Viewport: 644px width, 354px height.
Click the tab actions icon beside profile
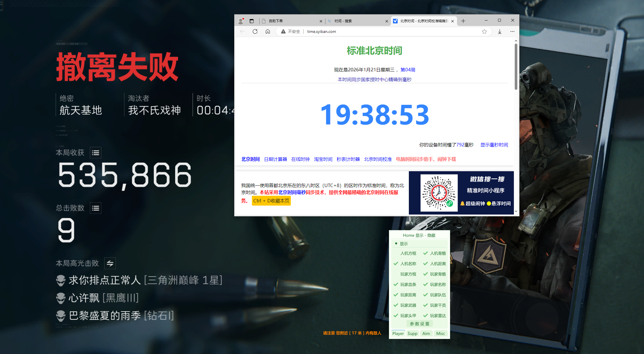(252, 21)
